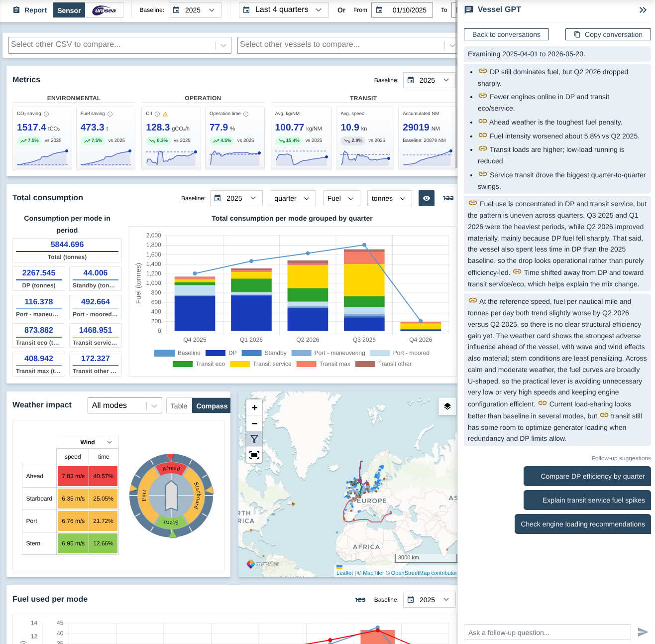The width and height of the screenshot is (655, 644).
Task: Toggle Transit service series in legend
Action: [261, 364]
